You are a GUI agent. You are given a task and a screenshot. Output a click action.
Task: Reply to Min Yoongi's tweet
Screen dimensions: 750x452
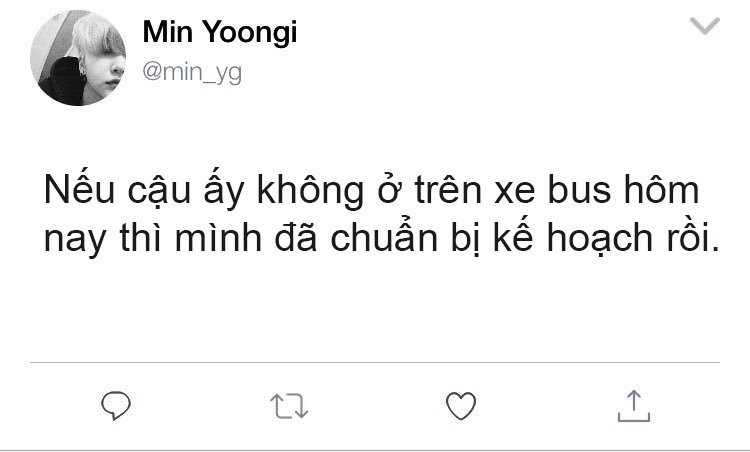tap(116, 406)
